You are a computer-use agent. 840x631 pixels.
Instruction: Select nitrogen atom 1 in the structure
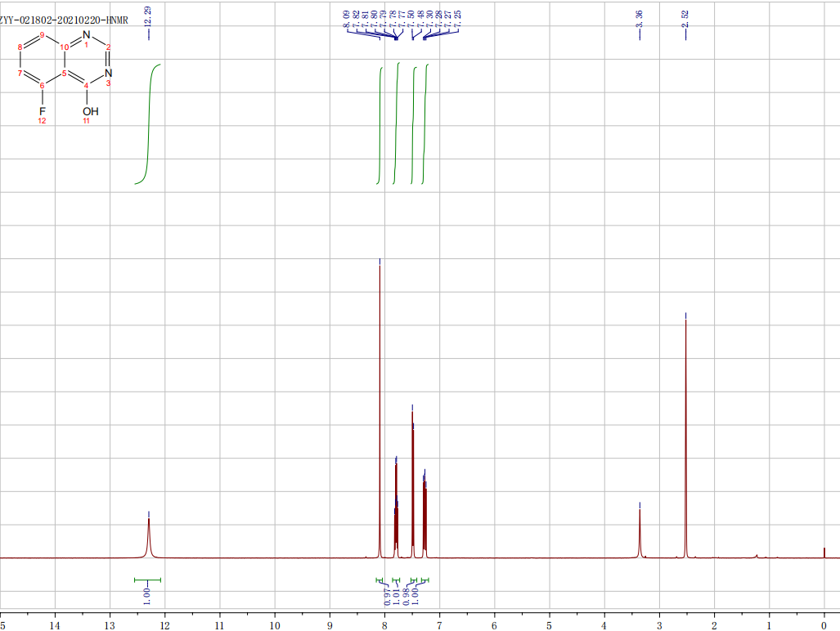[x=87, y=35]
